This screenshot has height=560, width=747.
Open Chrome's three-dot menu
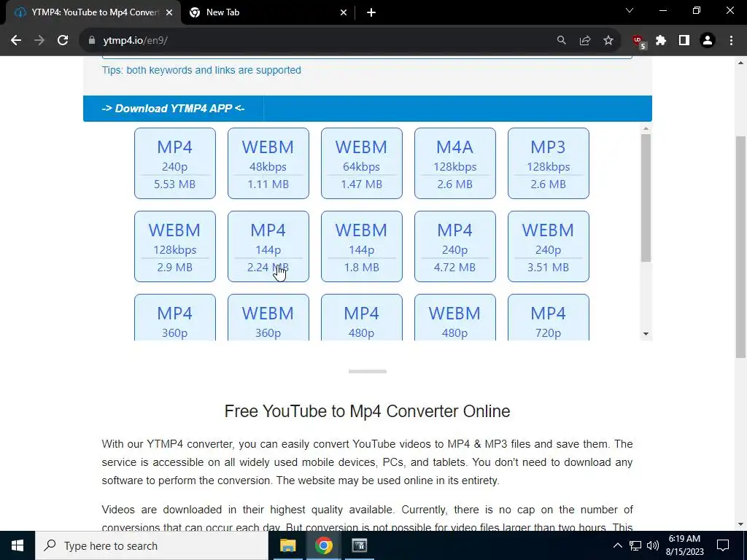point(731,41)
